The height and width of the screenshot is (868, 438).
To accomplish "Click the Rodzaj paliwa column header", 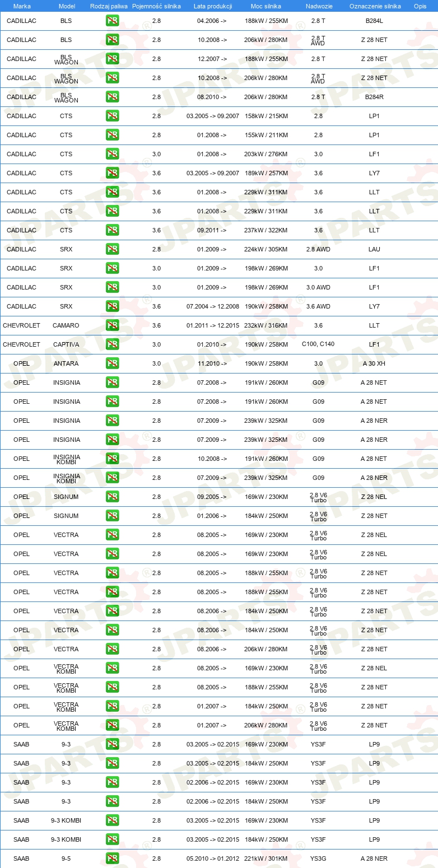I will tap(109, 6).
